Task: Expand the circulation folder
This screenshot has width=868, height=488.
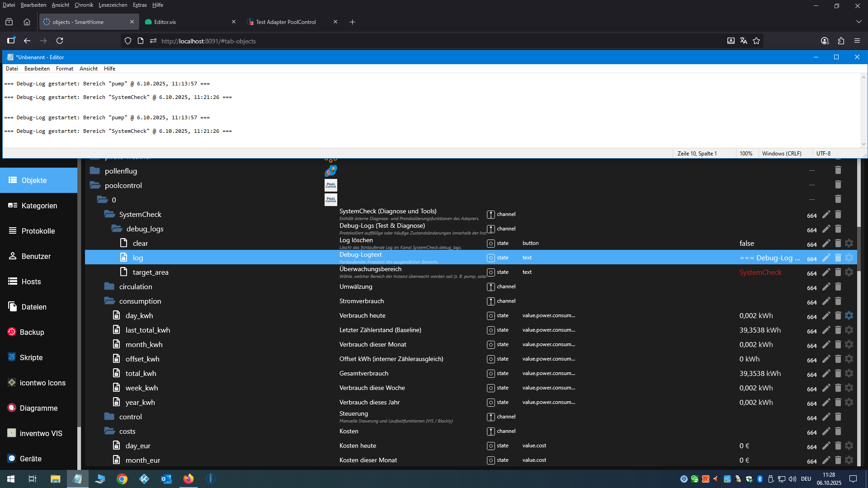Action: 109,286
